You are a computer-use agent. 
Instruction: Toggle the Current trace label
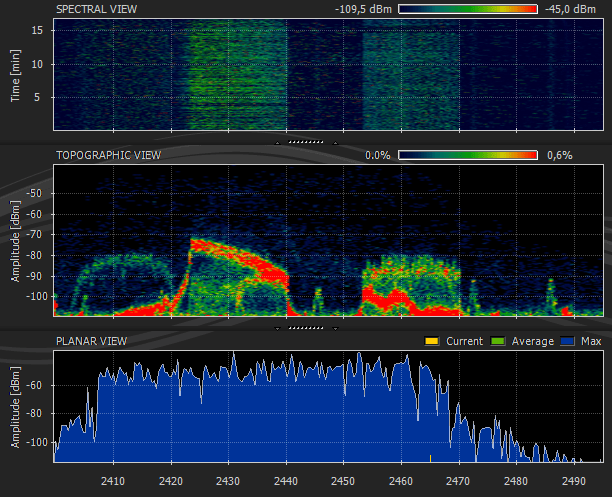464,342
